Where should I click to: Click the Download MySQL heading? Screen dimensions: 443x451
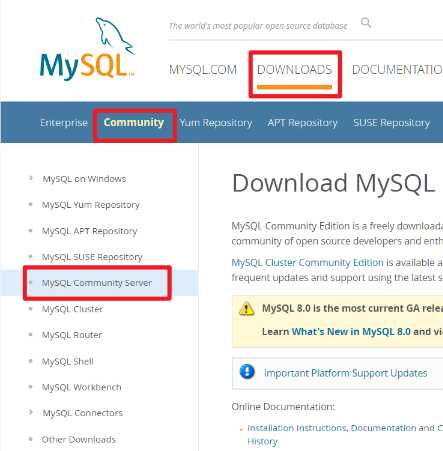[x=333, y=183]
